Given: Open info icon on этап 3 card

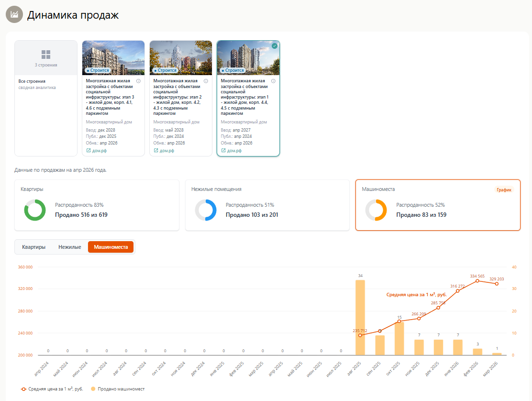Looking at the screenshot, I should click(138, 81).
